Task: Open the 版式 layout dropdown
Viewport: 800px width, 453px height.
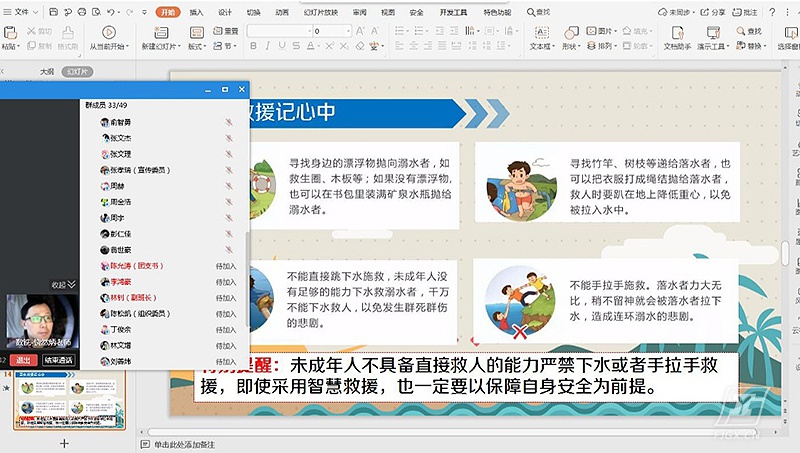Action: pyautogui.click(x=196, y=46)
